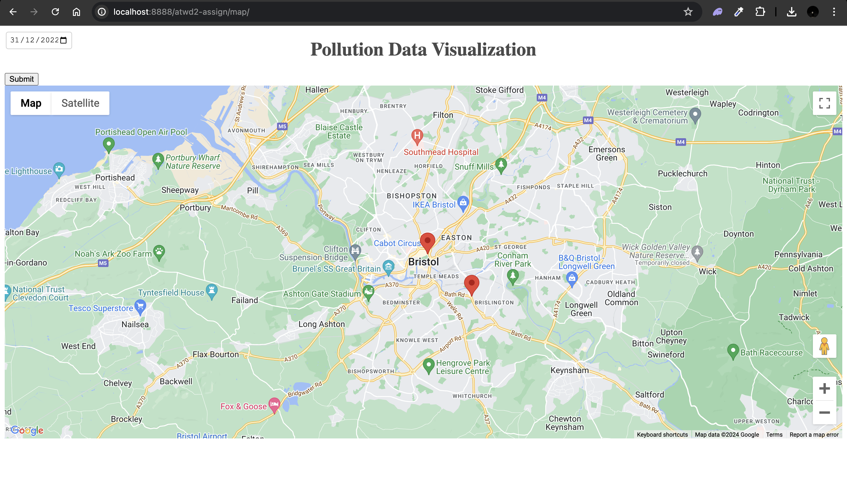
Task: Click the IKEA Bristol shopping pin
Action: pyautogui.click(x=463, y=204)
